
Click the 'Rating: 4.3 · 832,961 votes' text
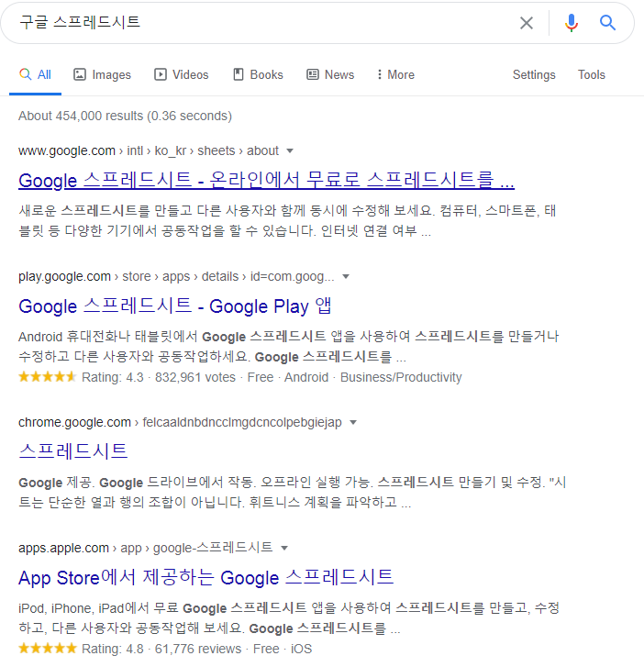[159, 377]
